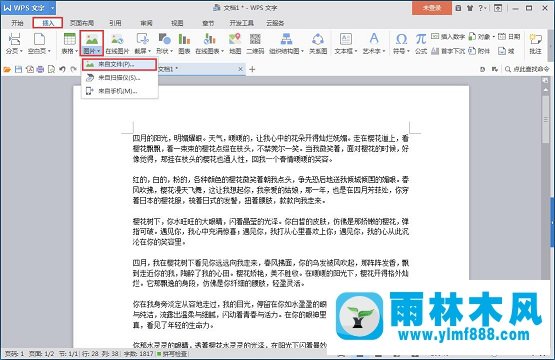Screen dimensions: 555x360
Task: Open the 表格 table dropdown
Action: [x=69, y=44]
